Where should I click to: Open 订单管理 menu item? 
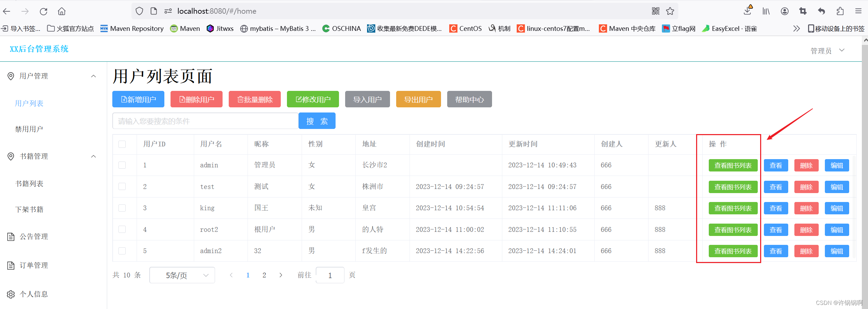(x=34, y=265)
